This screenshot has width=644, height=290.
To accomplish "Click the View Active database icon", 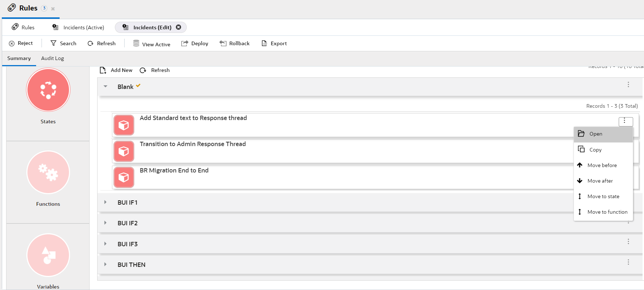I will click(x=136, y=43).
